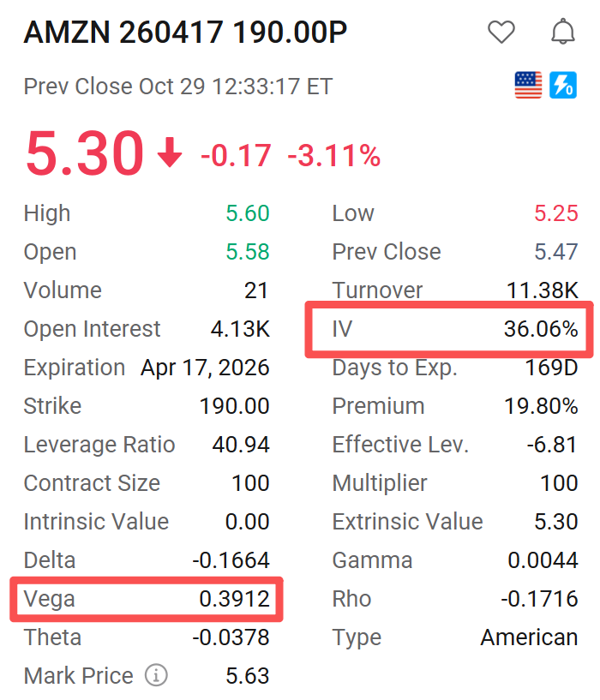This screenshot has height=700, width=600.
Task: Set a price alert with the bell icon
Action: click(x=562, y=32)
